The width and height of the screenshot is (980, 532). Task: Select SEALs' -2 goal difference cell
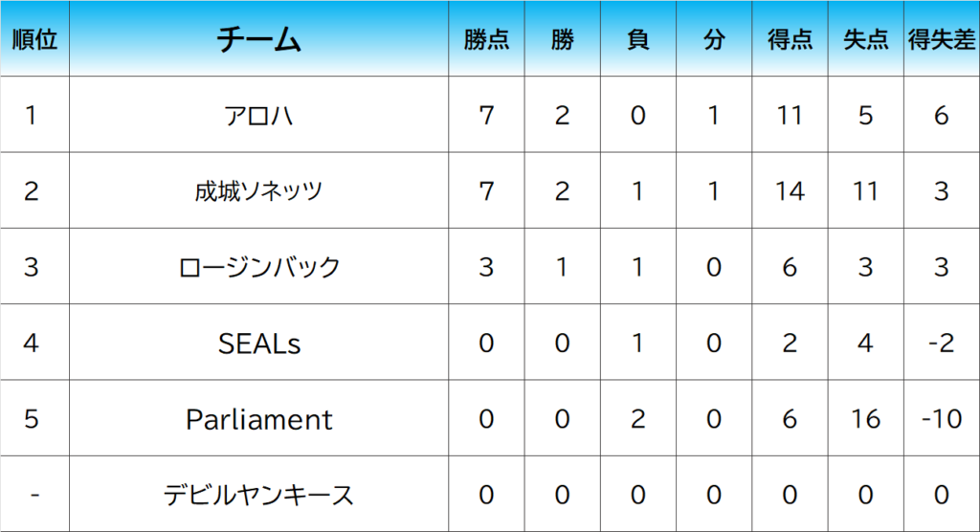[x=942, y=343]
